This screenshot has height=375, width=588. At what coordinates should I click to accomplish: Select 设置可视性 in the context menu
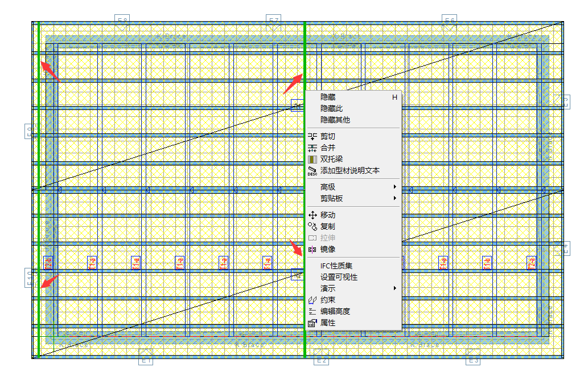(x=354, y=277)
